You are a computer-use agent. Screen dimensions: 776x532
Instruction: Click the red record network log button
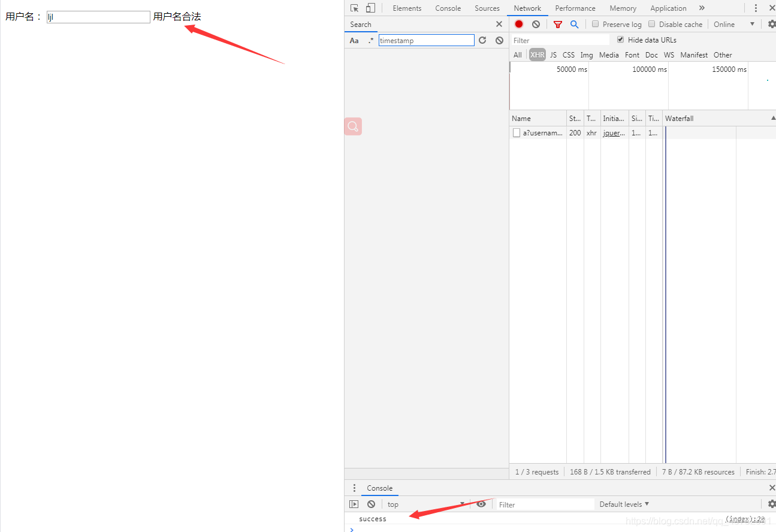(519, 24)
